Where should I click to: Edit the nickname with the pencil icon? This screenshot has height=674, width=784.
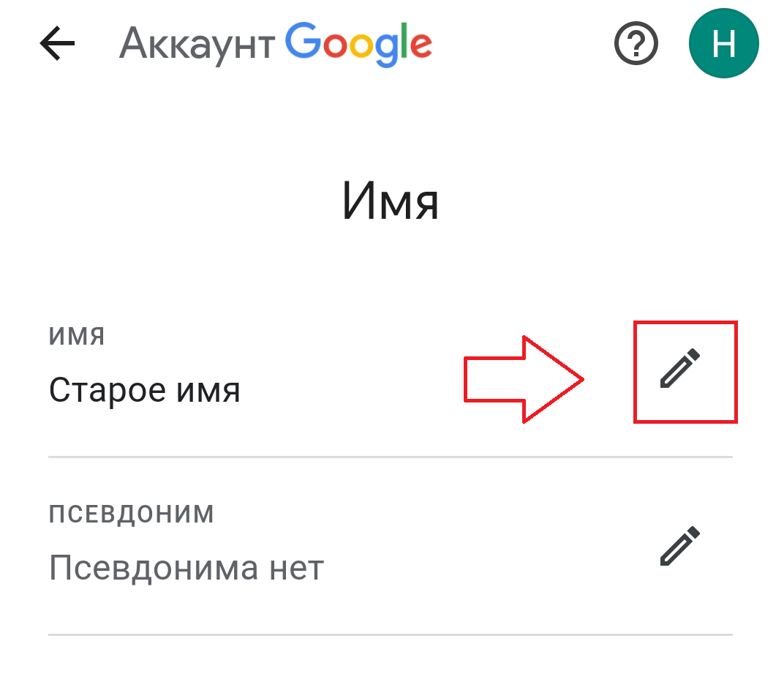pyautogui.click(x=680, y=546)
